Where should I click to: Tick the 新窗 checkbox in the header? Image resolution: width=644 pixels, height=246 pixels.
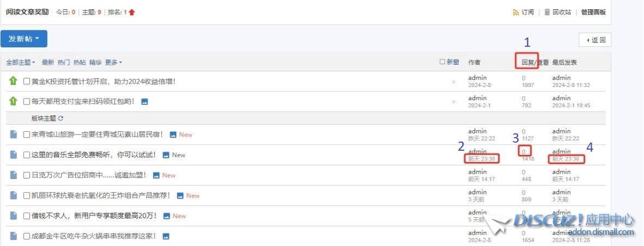443,62
